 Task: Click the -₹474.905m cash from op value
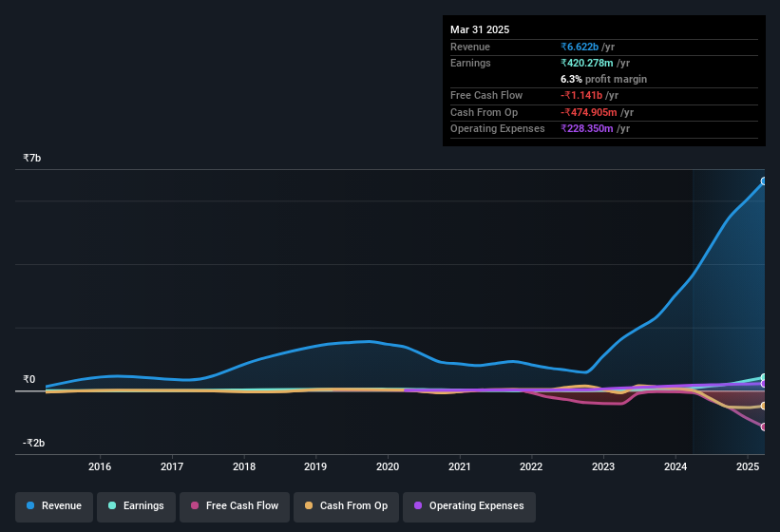pos(589,112)
